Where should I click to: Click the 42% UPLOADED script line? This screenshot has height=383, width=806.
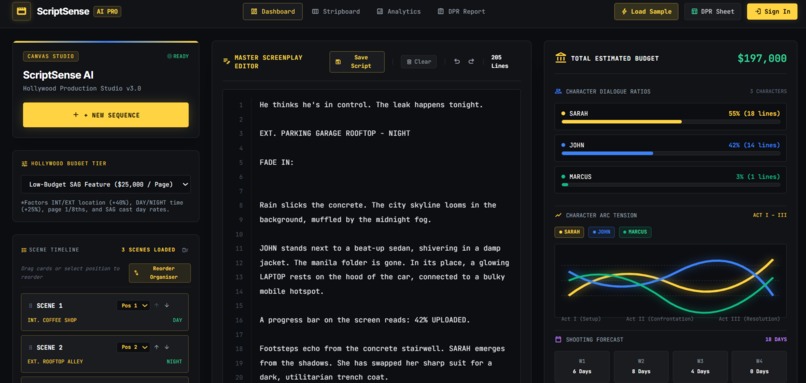(364, 320)
